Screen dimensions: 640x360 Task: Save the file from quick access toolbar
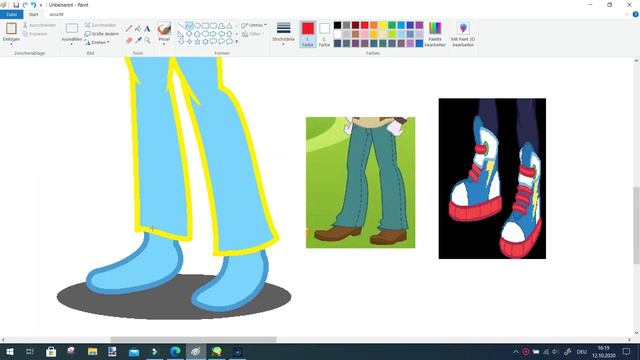pyautogui.click(x=16, y=5)
